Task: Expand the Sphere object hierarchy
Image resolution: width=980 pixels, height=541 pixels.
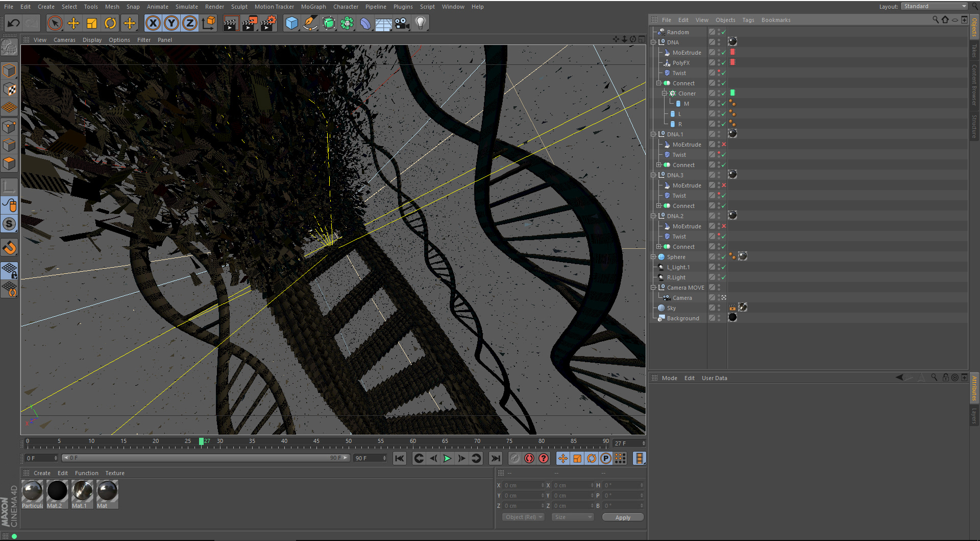Action: (653, 257)
